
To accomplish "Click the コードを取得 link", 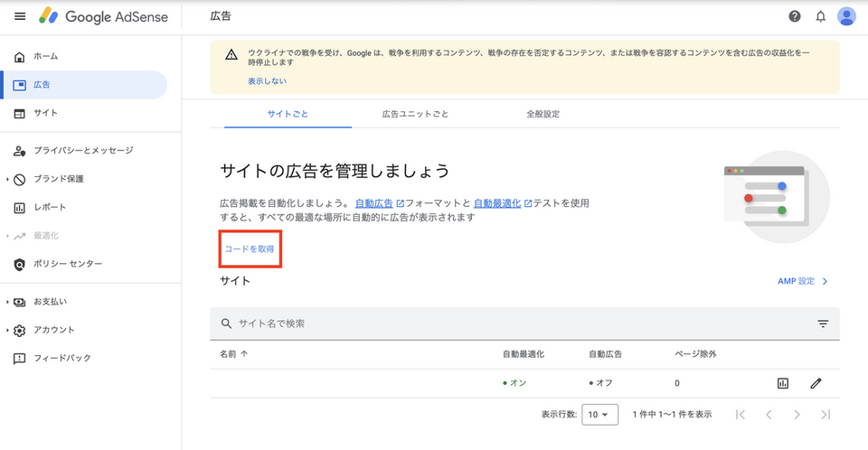I will point(250,248).
